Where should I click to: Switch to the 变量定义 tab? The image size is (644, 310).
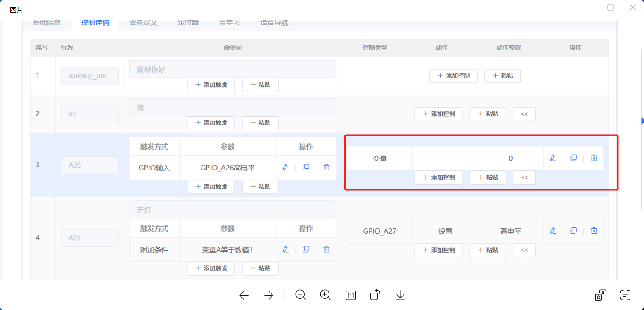pos(143,23)
